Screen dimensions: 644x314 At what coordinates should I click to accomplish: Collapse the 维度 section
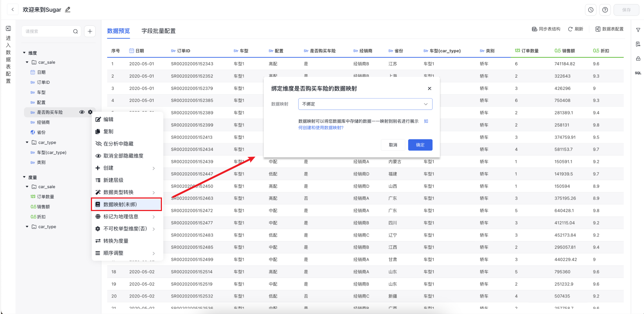click(24, 53)
